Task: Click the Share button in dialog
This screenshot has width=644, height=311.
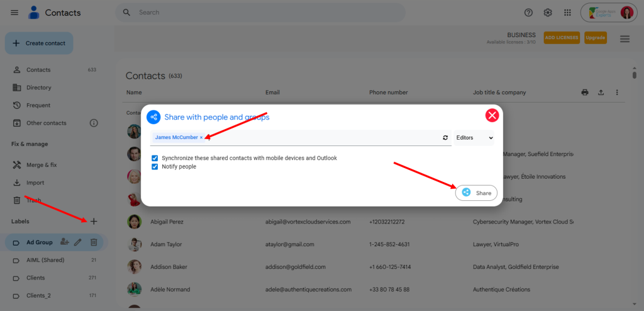Action: point(476,193)
